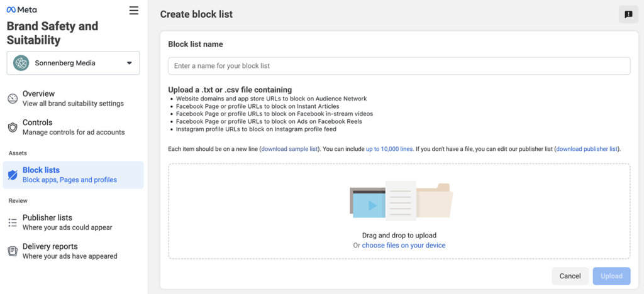
Task: Click the Overview gauge icon
Action: click(x=13, y=99)
